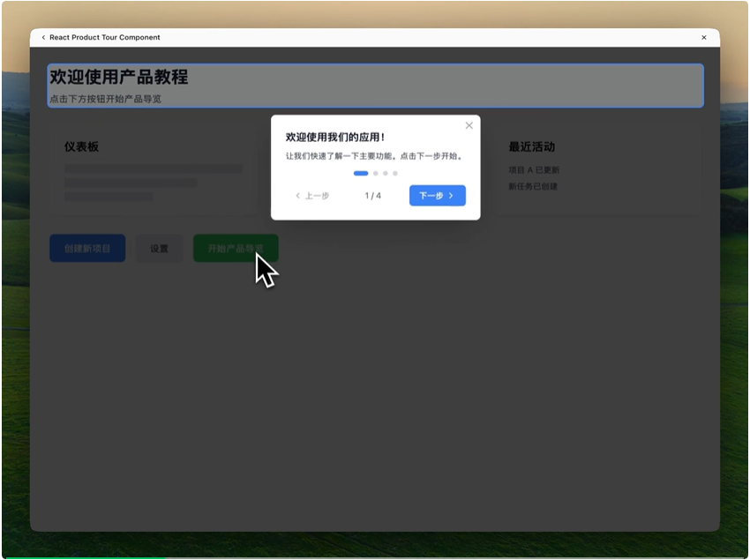Image resolution: width=750 pixels, height=560 pixels.
Task: Select the active first step indicator
Action: tap(361, 174)
